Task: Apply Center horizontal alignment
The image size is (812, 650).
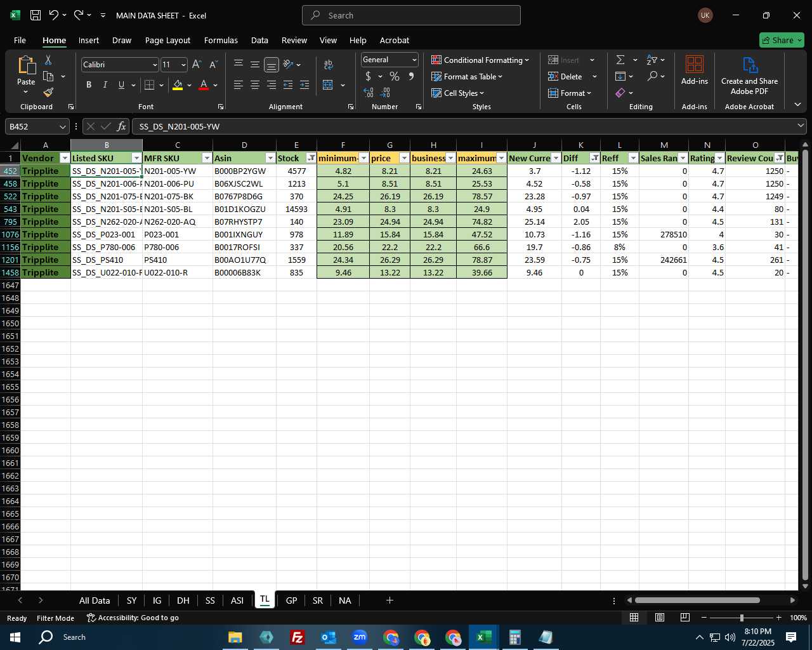Action: (254, 84)
